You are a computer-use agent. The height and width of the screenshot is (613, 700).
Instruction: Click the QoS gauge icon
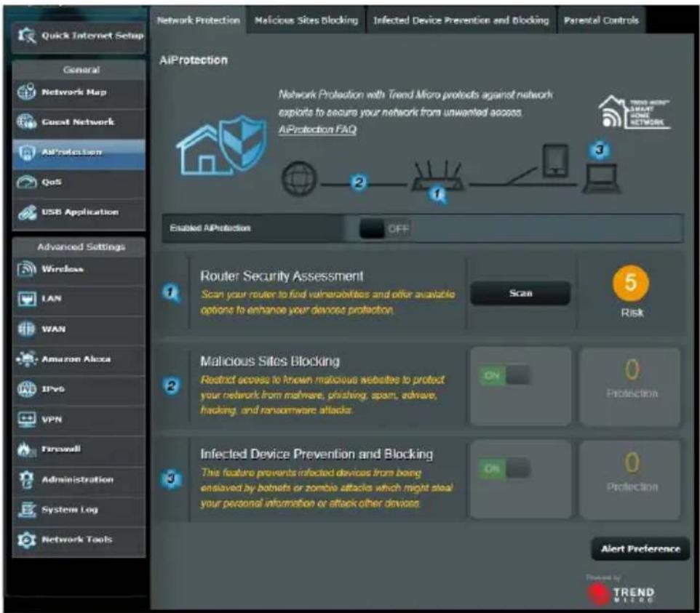pos(26,182)
